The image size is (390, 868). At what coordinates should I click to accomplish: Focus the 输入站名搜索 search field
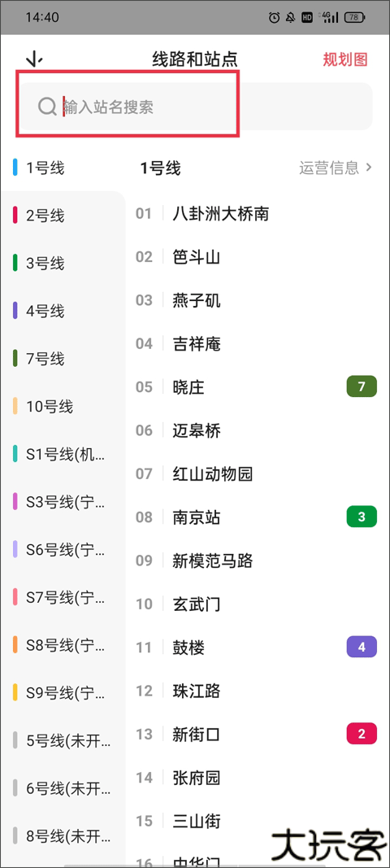point(197,107)
